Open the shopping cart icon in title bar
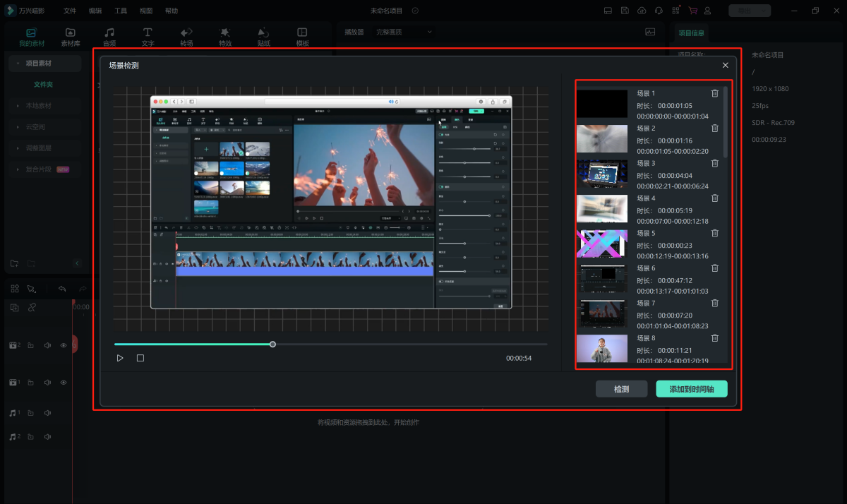 [692, 11]
